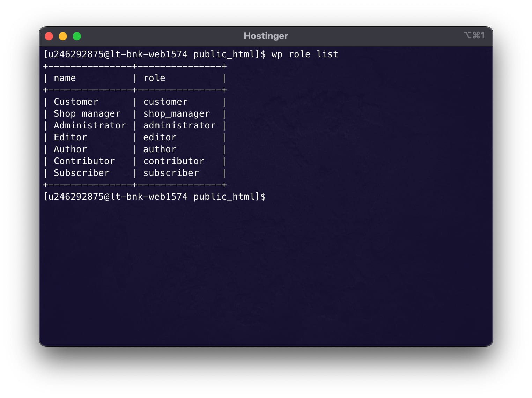The height and width of the screenshot is (398, 532).
Task: Click the 'author' role value
Action: [160, 149]
